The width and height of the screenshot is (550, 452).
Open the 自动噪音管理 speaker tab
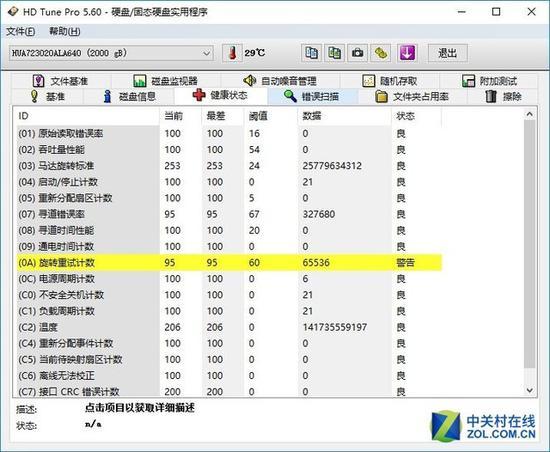pos(280,81)
